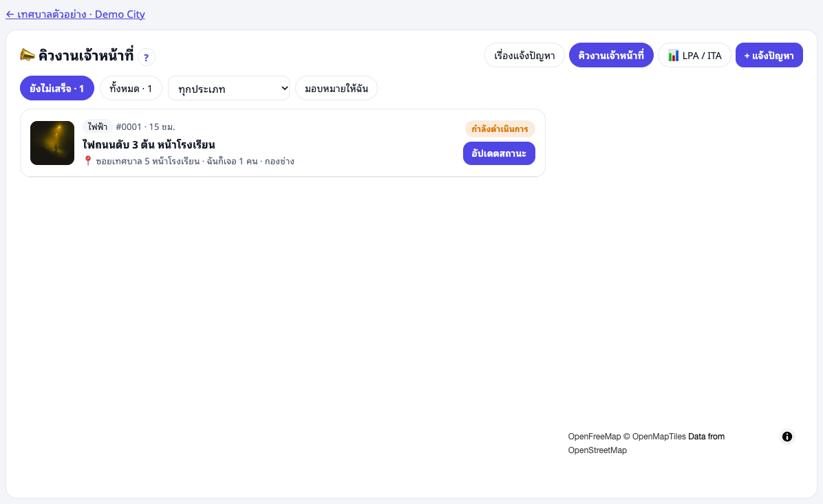Click the + แจ้งปัญหา button
This screenshot has width=823, height=504.
tap(769, 55)
